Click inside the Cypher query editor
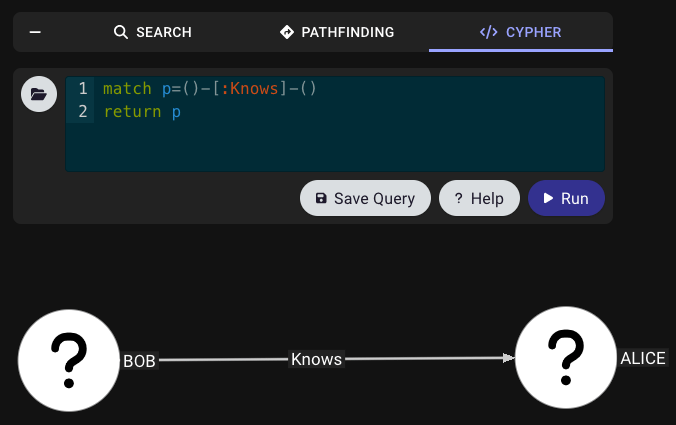 coord(335,124)
